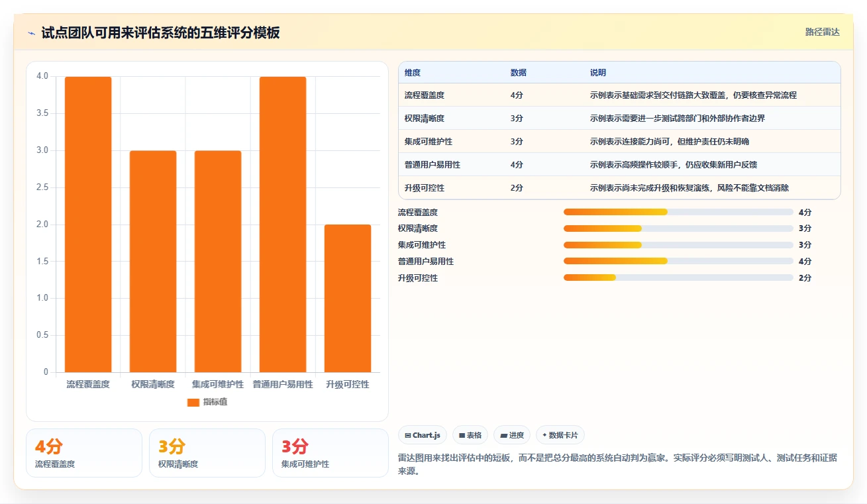Click the 普通用户易用性 progress bar

[x=678, y=262]
